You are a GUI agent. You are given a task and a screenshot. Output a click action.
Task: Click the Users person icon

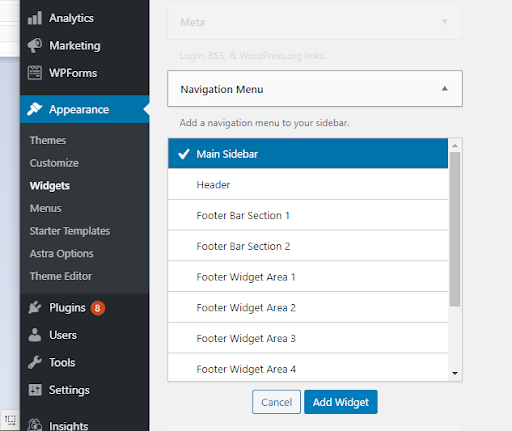pyautogui.click(x=35, y=335)
